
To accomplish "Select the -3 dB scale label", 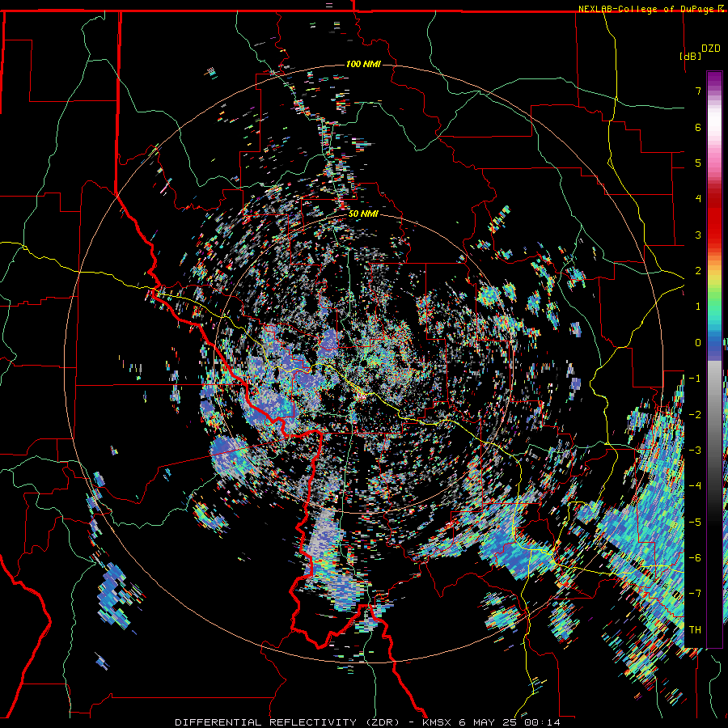I will point(695,450).
